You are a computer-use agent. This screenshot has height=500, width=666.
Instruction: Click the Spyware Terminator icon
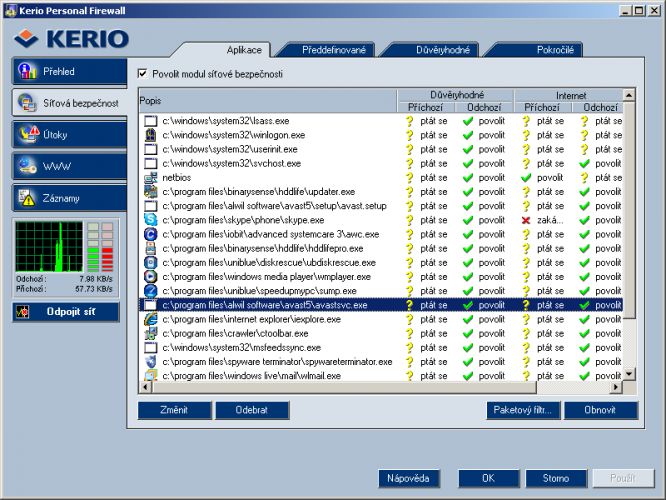coord(150,362)
